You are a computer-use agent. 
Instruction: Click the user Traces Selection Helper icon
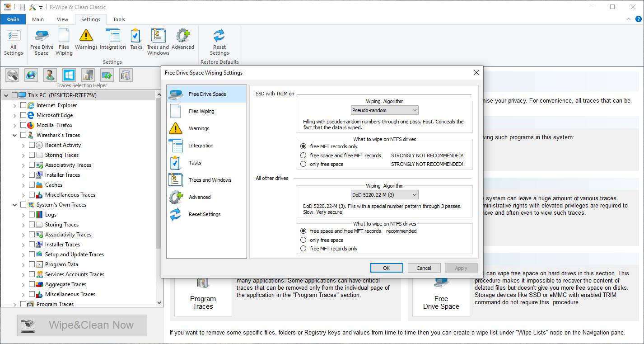tap(50, 75)
